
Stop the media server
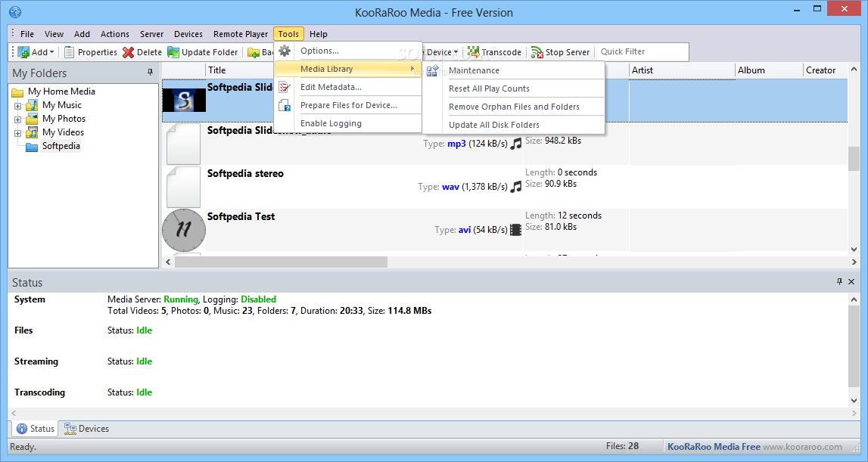coord(560,52)
